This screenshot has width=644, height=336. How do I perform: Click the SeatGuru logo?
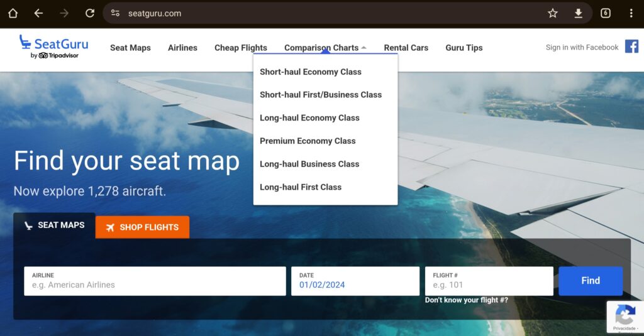pos(53,47)
